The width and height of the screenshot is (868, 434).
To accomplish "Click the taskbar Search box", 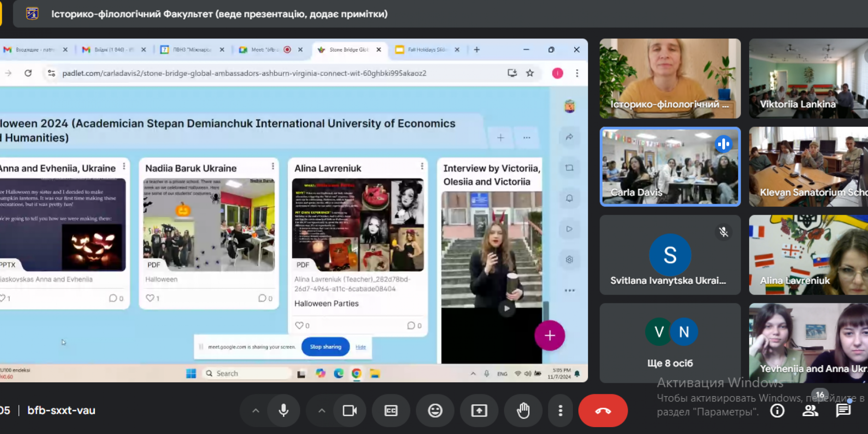I will click(x=247, y=373).
